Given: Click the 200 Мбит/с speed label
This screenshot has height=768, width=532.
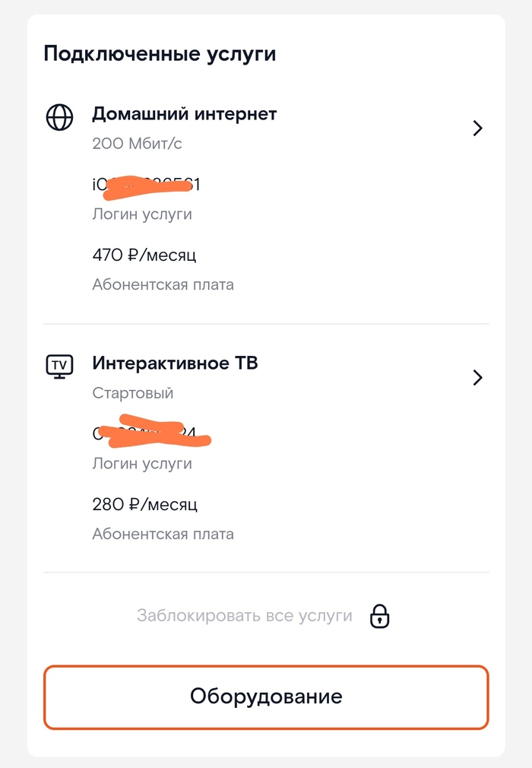Looking at the screenshot, I should pyautogui.click(x=137, y=143).
